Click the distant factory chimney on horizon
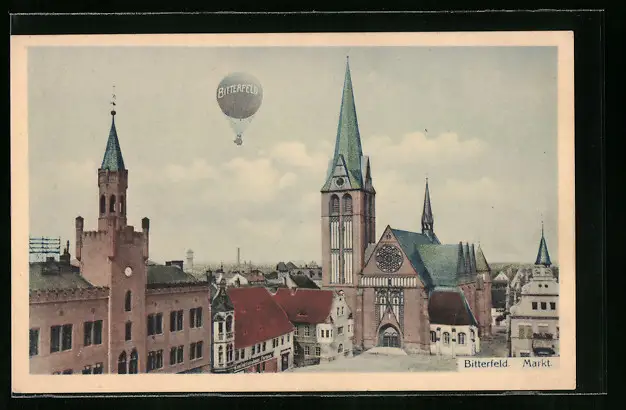Screen dimensions: 626x410 (x=238, y=256)
